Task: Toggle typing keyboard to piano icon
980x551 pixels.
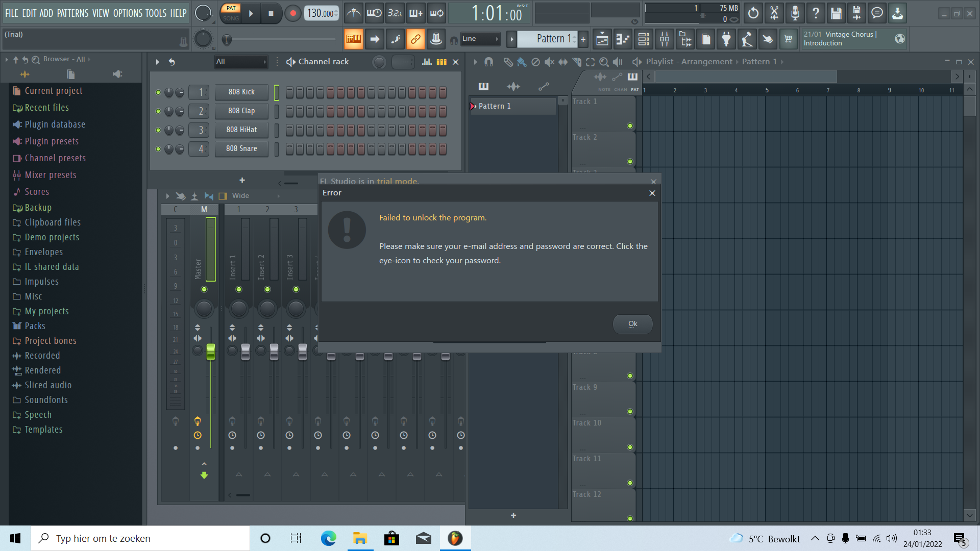Action: (x=353, y=39)
